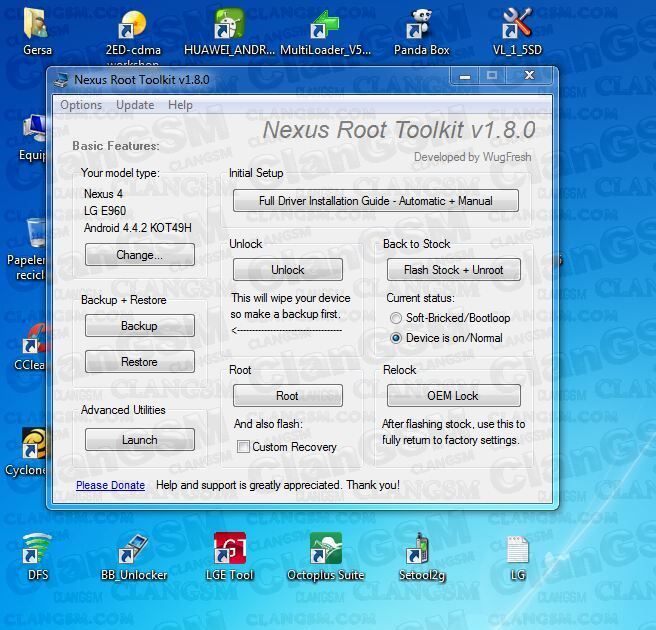Click the Nexus Root Toolkit title bar icon
Viewport: 656px width, 630px height.
coord(61,79)
